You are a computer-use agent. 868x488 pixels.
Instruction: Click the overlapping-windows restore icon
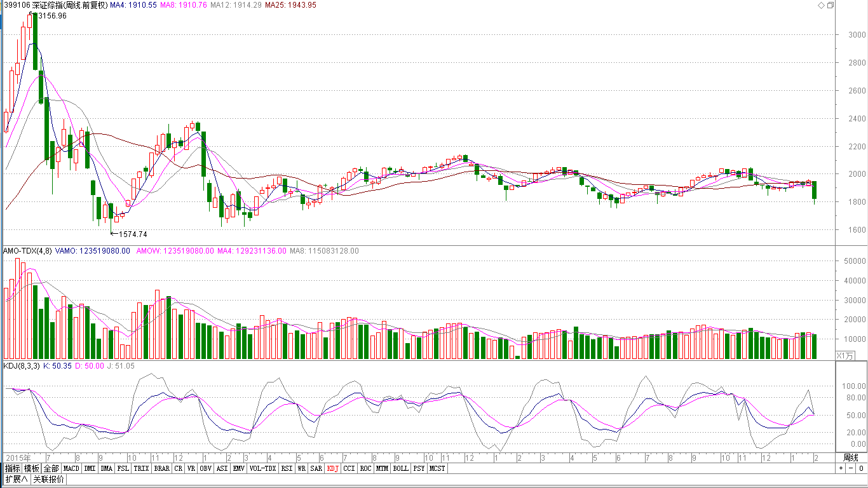tap(830, 5)
